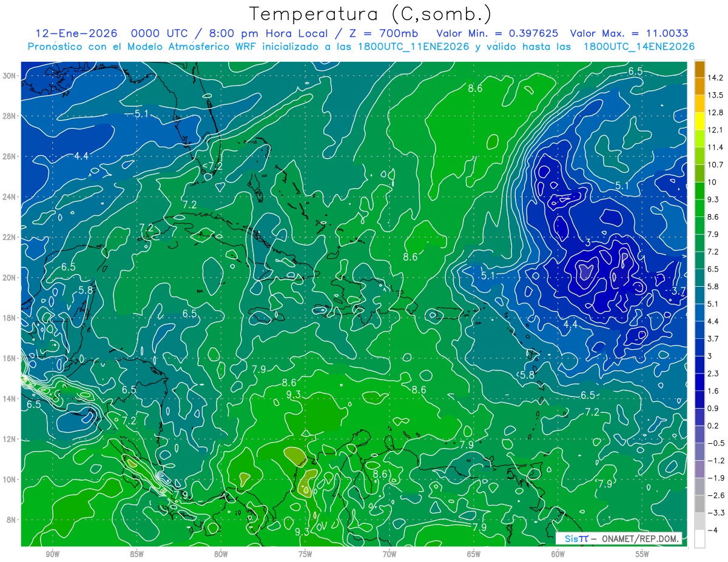Click the longitude label "55W"
The width and height of the screenshot is (728, 562).
click(642, 554)
